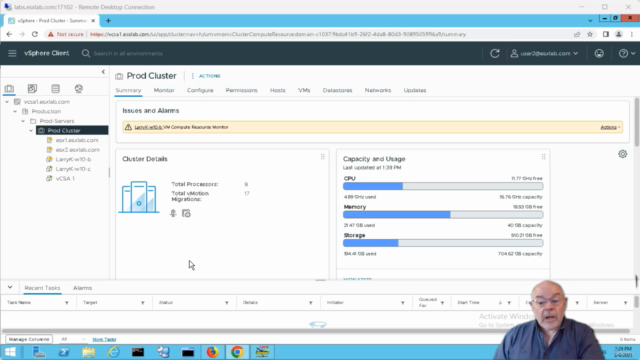
Task: Open the vSphere Client hamburger menu
Action: click(x=12, y=53)
